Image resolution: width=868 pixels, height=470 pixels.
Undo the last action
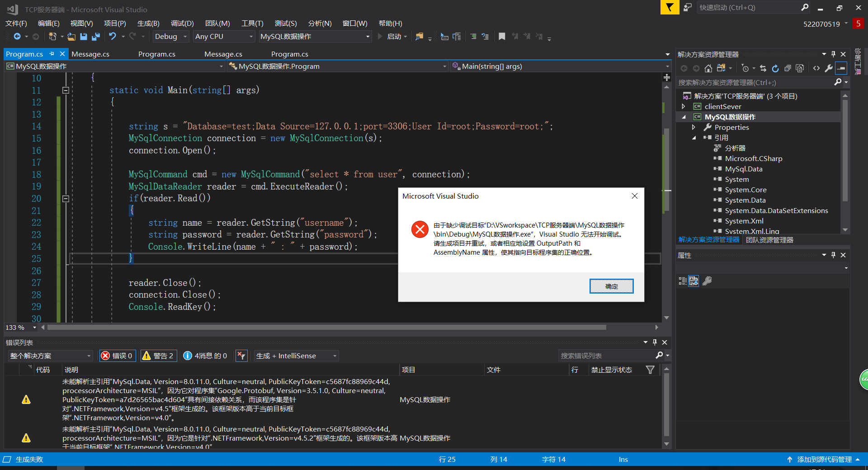[x=113, y=37]
